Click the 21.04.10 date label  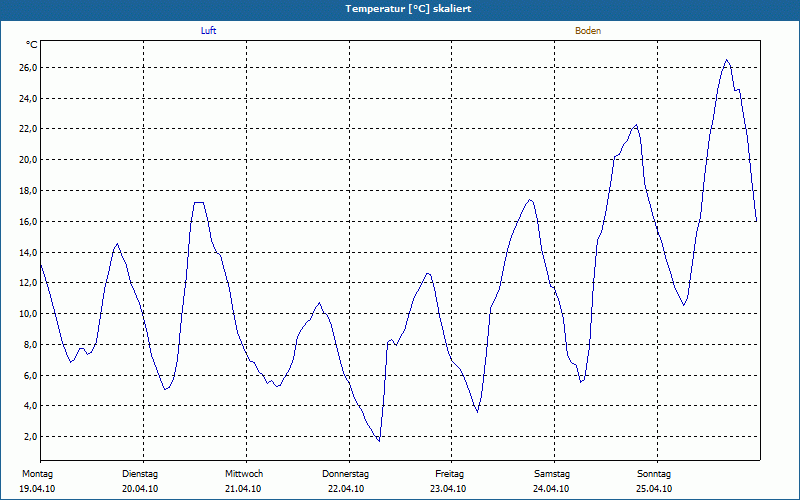(x=243, y=489)
